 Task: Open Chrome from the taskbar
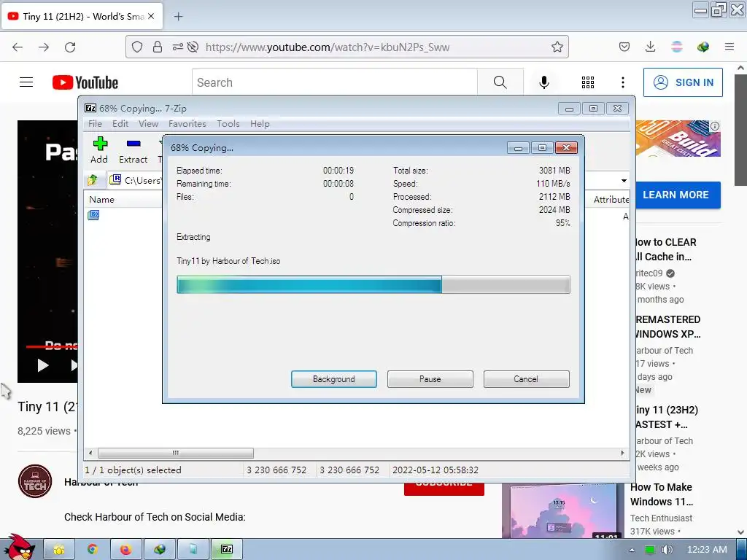click(93, 550)
